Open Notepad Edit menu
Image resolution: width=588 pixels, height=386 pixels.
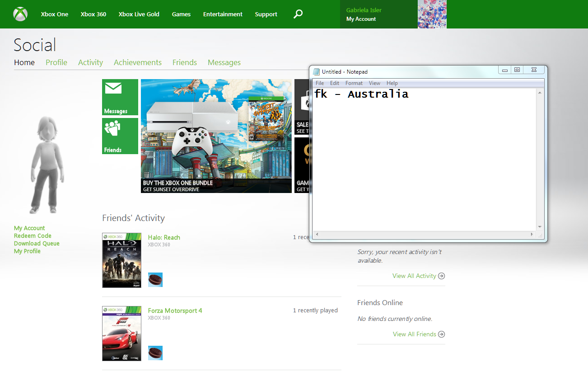pos(335,83)
